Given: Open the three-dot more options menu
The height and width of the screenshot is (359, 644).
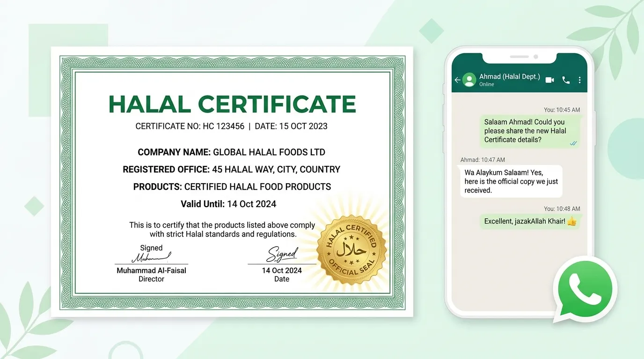Looking at the screenshot, I should [x=579, y=80].
